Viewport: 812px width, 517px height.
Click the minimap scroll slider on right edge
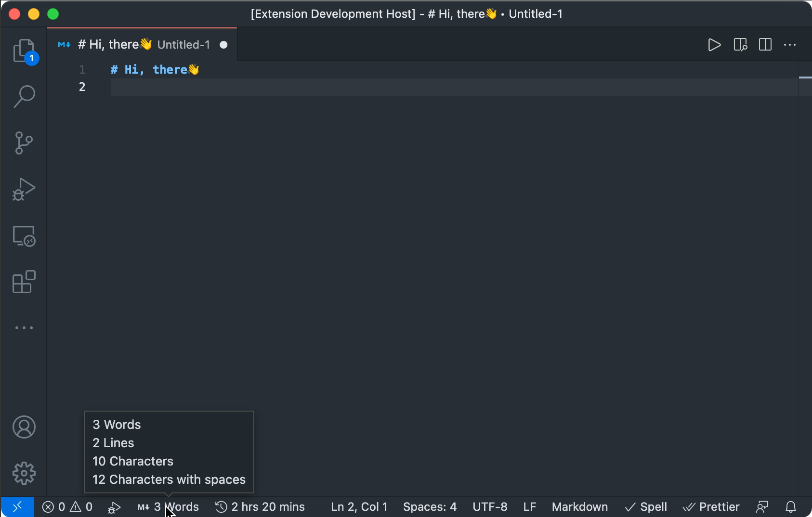(x=805, y=78)
